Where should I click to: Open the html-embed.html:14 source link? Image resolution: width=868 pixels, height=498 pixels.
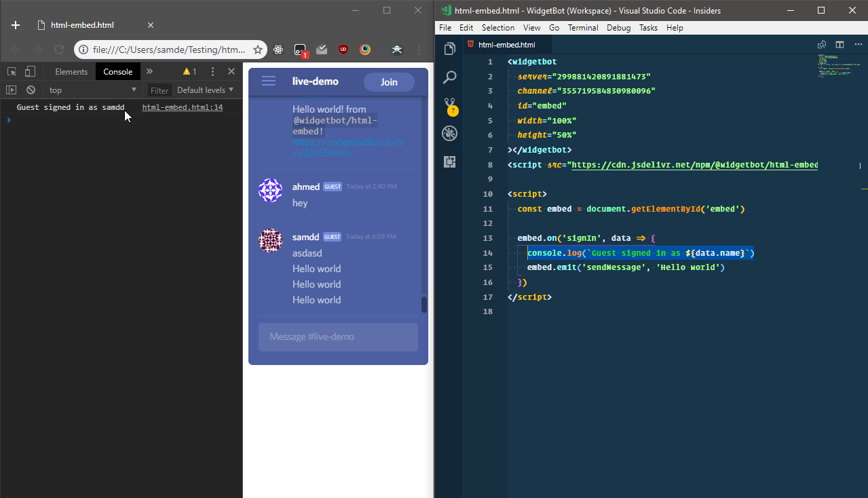click(x=183, y=107)
